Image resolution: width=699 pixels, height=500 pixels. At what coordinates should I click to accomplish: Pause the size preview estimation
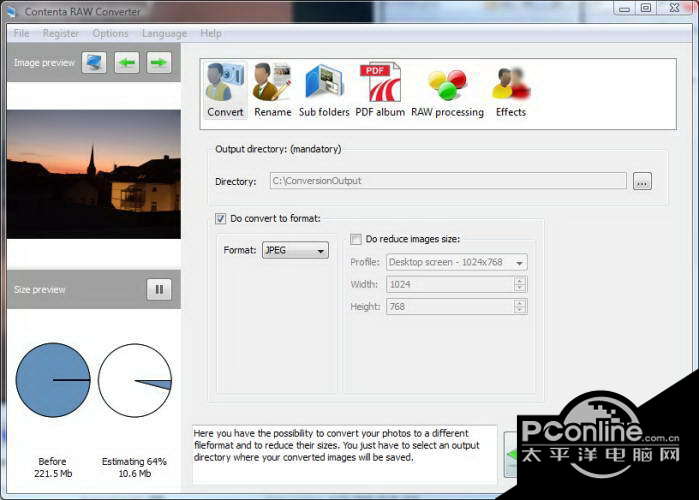coord(159,290)
